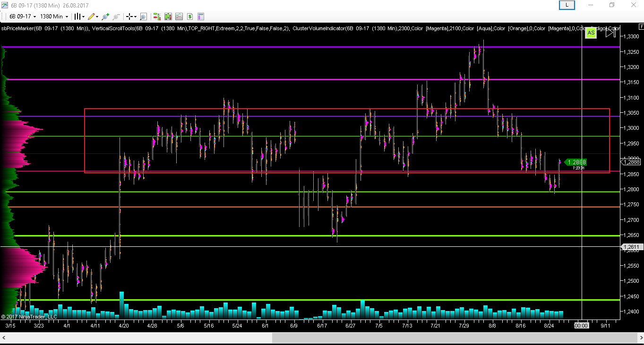This screenshot has width=644, height=345.
Task: Click the horizontal scrollbar thumb
Action: (454, 338)
